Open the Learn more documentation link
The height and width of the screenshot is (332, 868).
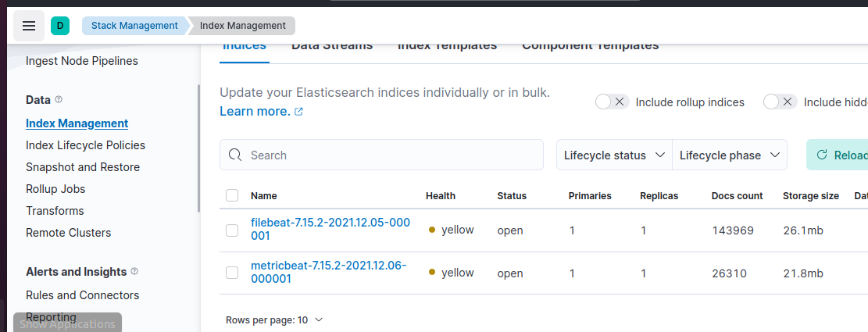pos(255,111)
